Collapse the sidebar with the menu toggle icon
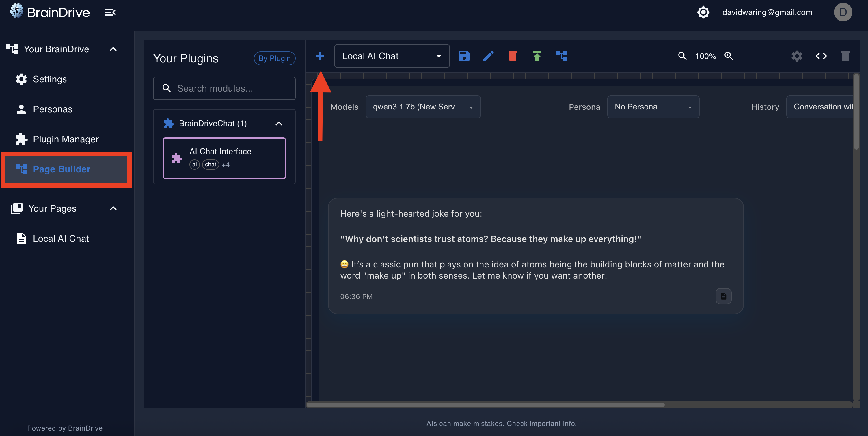The image size is (868, 436). coord(110,12)
